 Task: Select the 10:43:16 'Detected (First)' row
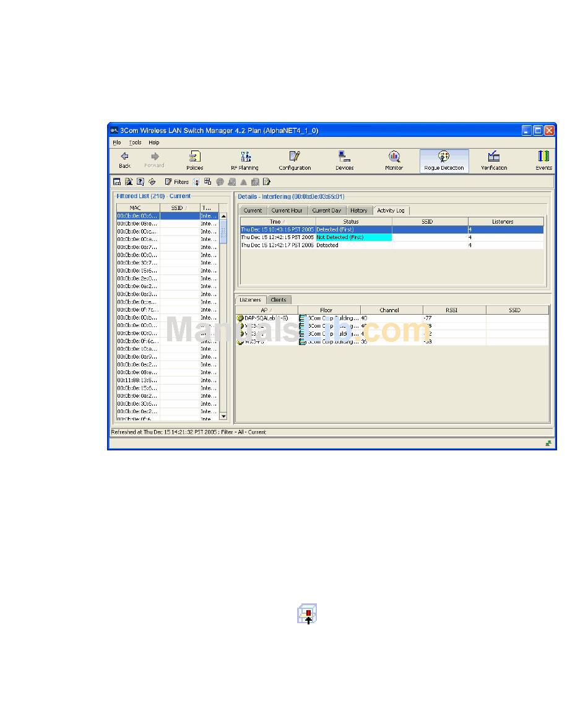pos(391,230)
